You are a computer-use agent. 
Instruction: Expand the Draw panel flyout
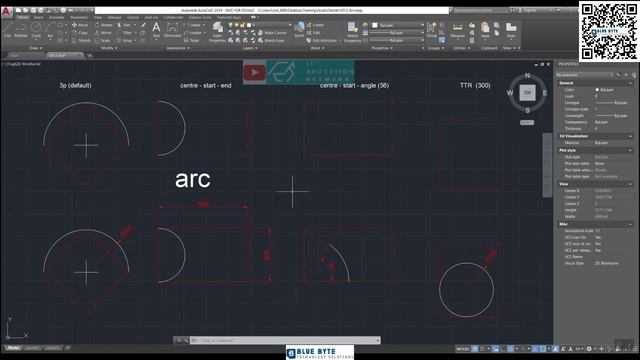click(x=35, y=48)
